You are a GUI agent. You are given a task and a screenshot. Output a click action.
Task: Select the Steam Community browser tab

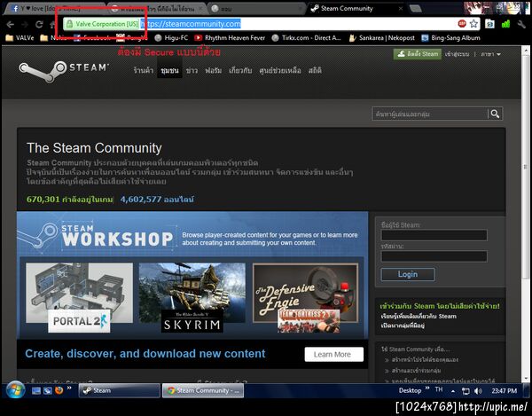click(356, 9)
